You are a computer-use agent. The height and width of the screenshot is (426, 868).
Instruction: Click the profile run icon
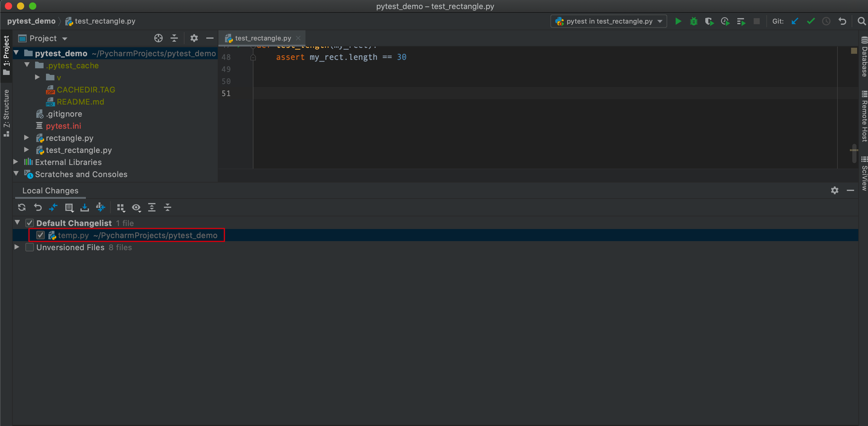click(x=725, y=21)
